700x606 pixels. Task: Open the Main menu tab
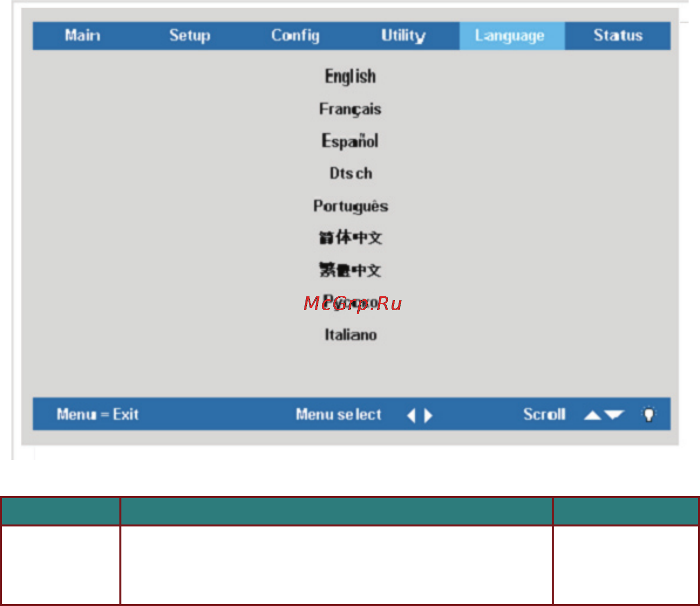[83, 35]
